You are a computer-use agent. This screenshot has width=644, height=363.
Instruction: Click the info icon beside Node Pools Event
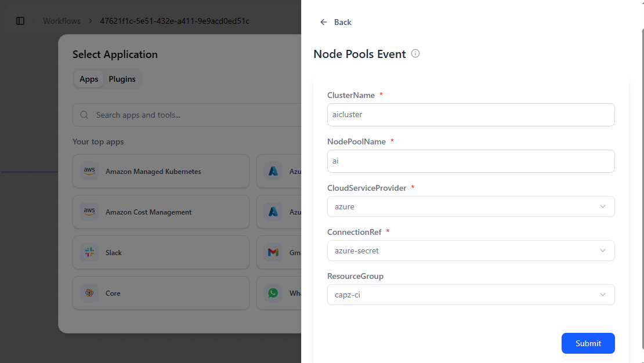(415, 53)
